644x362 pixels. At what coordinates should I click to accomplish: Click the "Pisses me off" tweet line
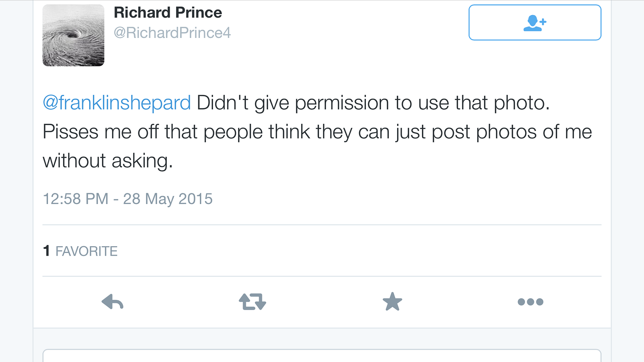[x=101, y=132]
